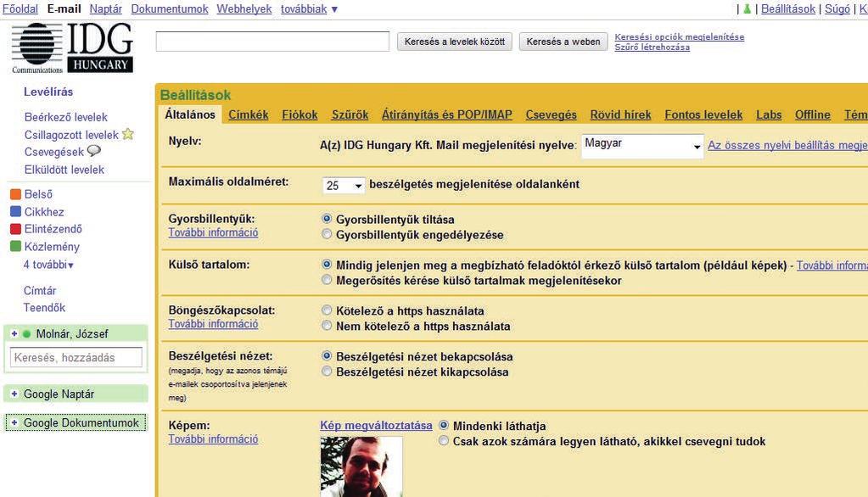Click the orange Belső label color square
This screenshot has height=497, width=868.
(15, 194)
